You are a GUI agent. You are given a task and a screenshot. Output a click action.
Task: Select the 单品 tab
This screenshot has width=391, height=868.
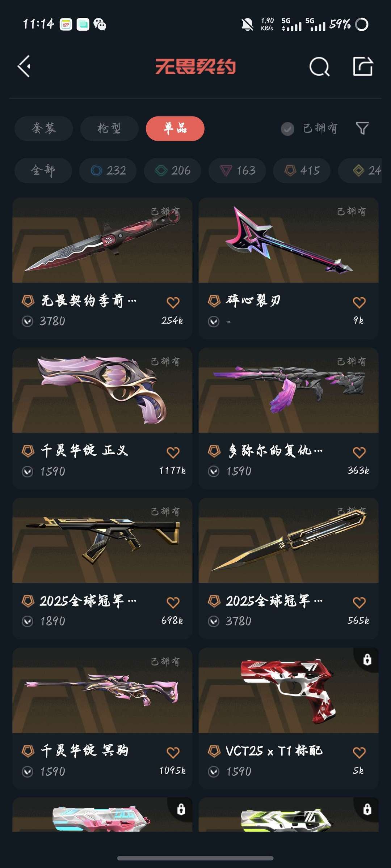pos(175,128)
